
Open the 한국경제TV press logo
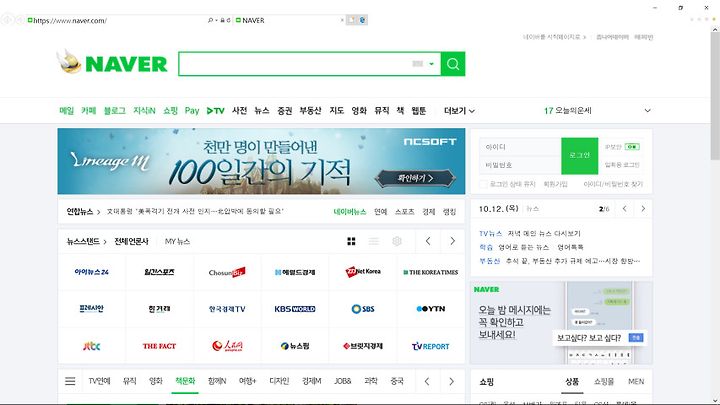tap(227, 309)
